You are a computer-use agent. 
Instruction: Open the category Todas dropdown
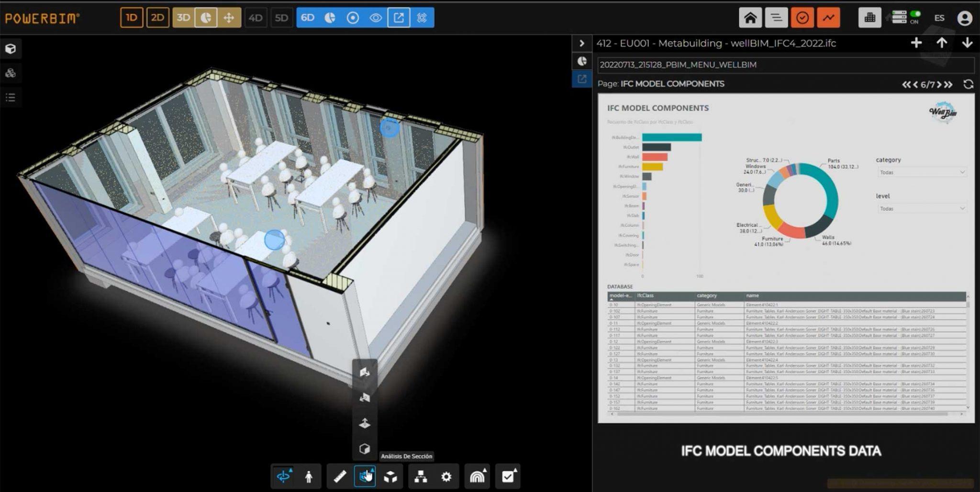pos(921,172)
